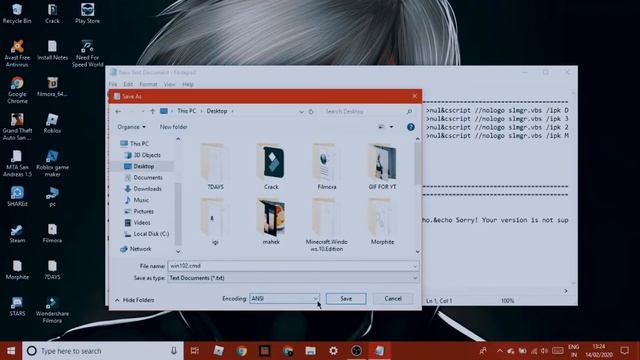Select the STARS desktop icon

point(17,307)
